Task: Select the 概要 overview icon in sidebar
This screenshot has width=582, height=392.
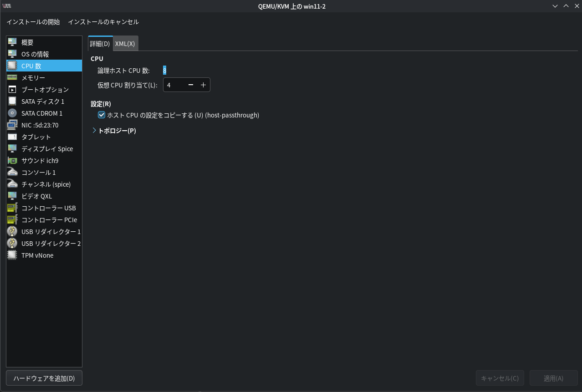Action: pos(12,42)
